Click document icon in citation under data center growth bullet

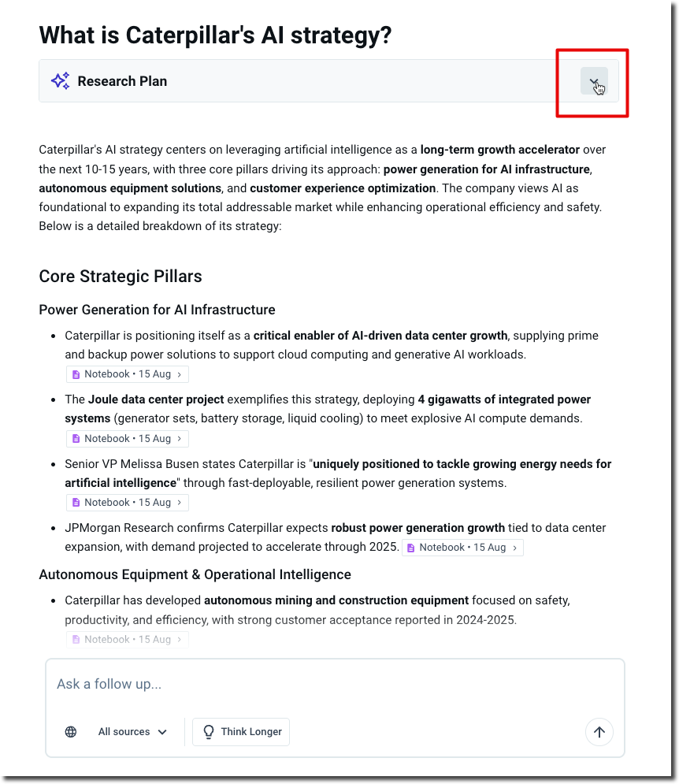(76, 374)
